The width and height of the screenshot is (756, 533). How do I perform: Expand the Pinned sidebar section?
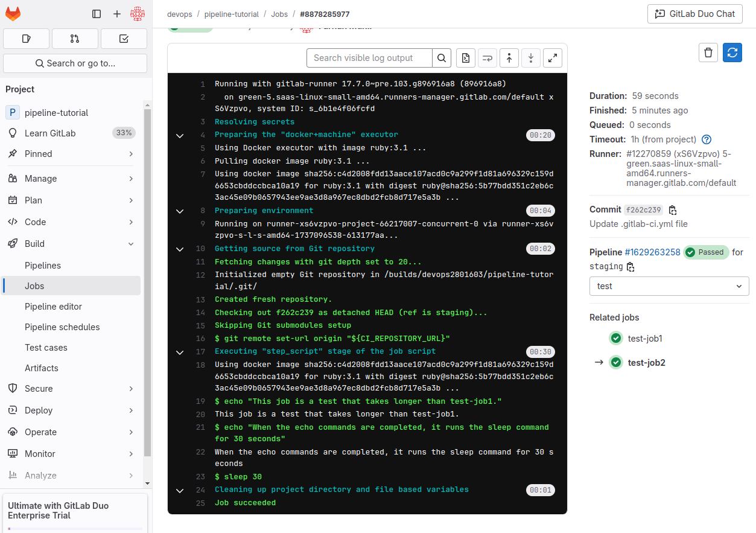72,154
